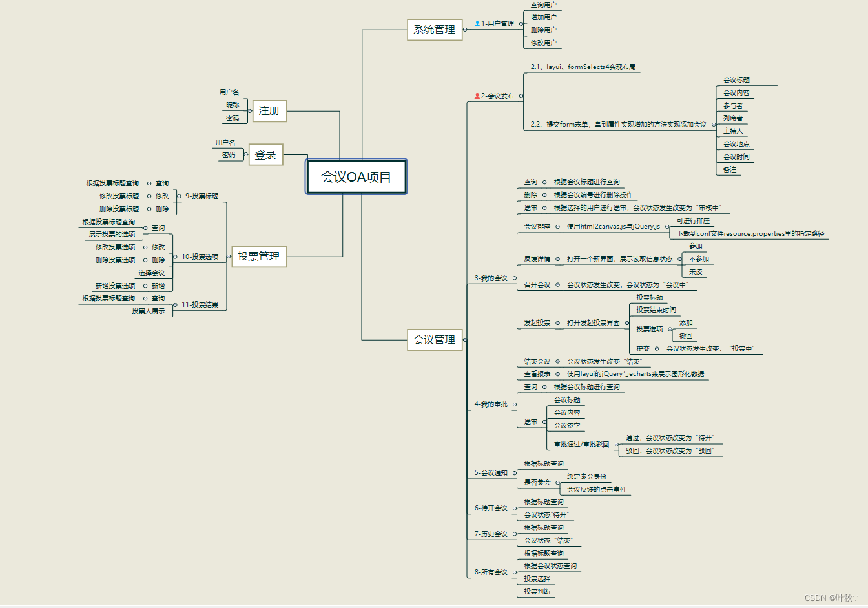Select the 修改投票标题 node
868x608 pixels.
[x=119, y=196]
